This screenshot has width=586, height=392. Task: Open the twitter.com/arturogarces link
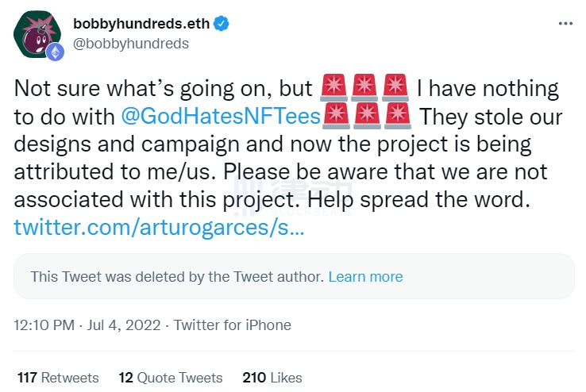coord(159,229)
